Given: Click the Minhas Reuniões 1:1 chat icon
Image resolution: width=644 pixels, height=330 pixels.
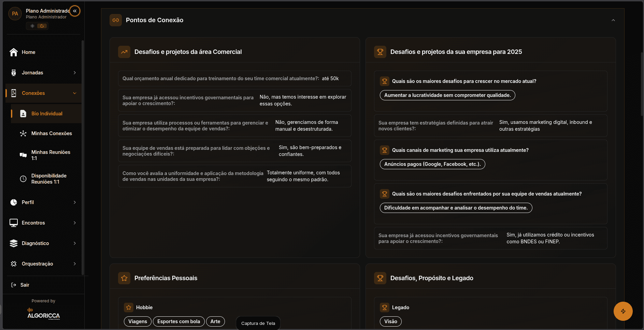Looking at the screenshot, I should pos(23,155).
